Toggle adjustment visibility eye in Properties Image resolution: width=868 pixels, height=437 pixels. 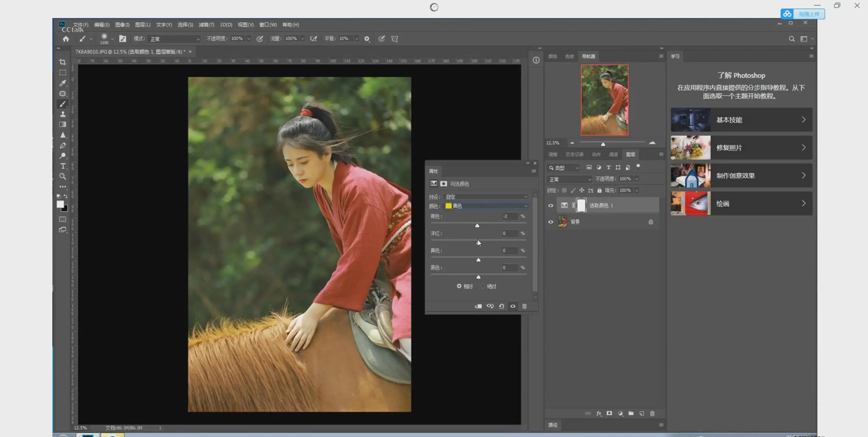click(x=513, y=306)
